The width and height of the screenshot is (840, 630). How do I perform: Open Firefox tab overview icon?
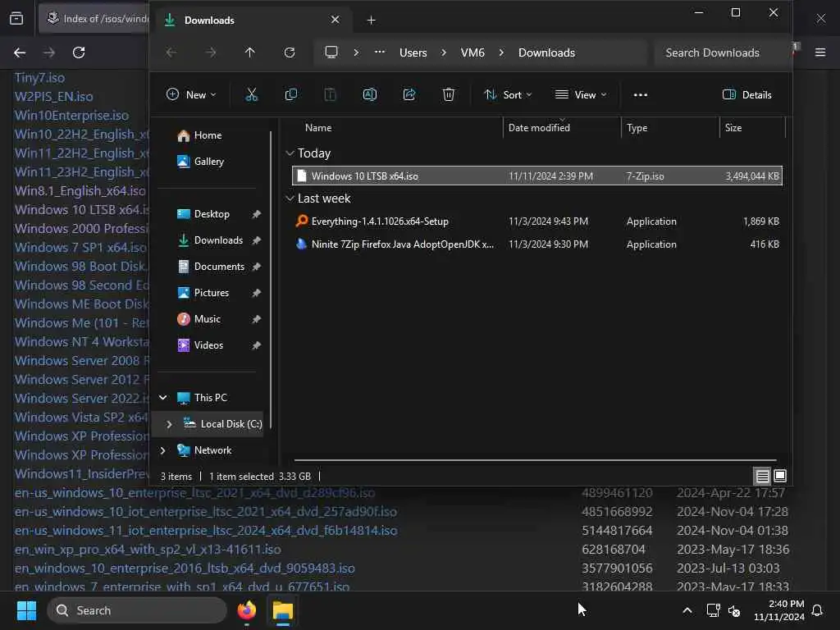point(16,19)
